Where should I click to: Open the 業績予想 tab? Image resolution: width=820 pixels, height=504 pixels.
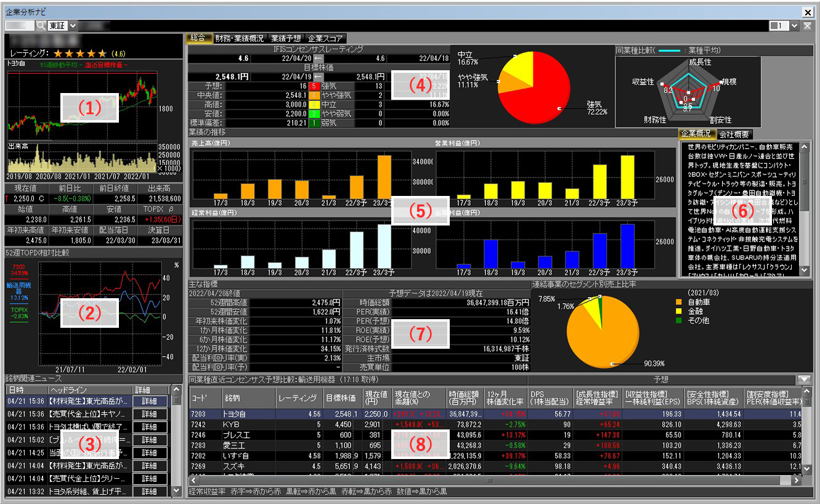point(286,38)
